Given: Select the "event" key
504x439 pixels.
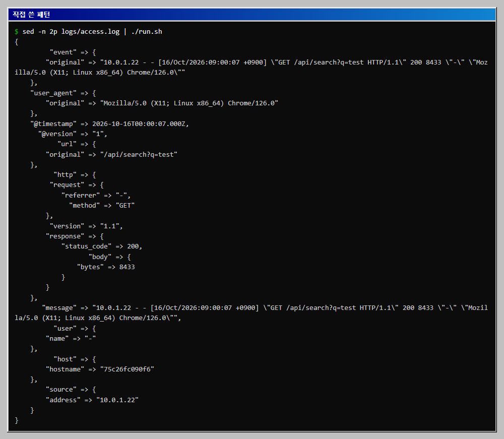Looking at the screenshot, I should (x=63, y=52).
